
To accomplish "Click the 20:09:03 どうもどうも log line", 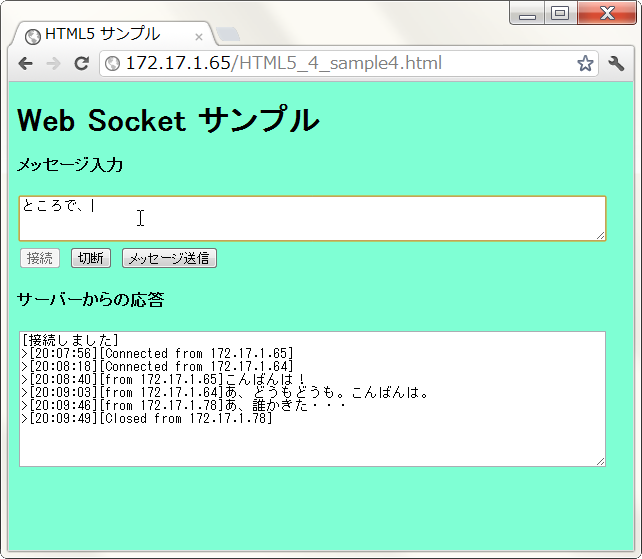I will [225, 393].
